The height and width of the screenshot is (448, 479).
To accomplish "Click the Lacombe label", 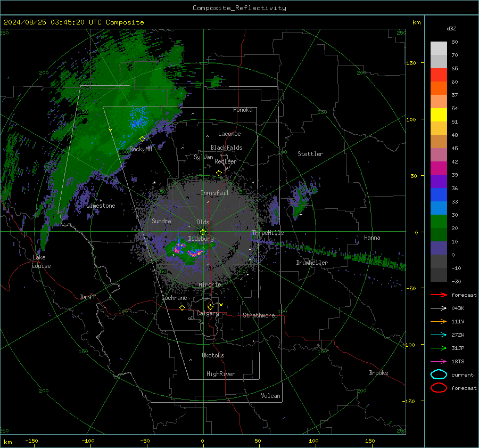I will (229, 134).
